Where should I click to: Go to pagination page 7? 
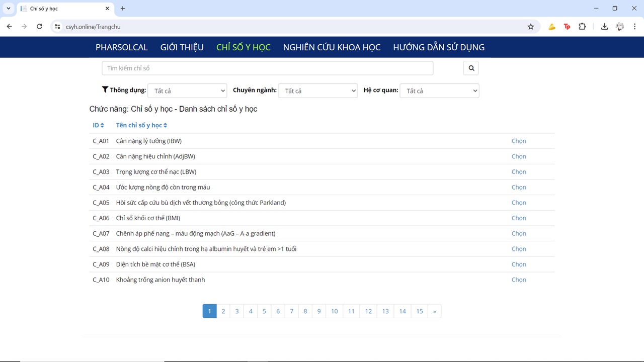[291, 311]
